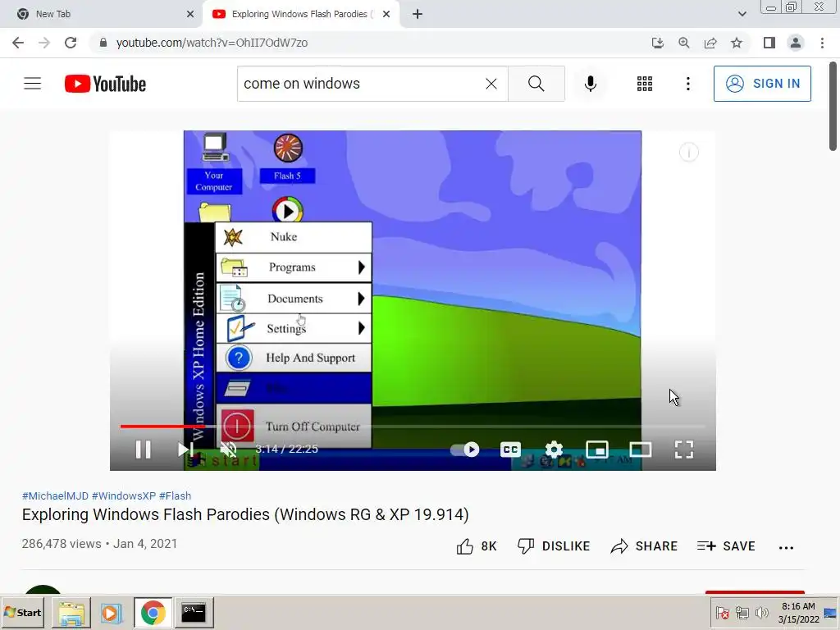Image resolution: width=840 pixels, height=630 pixels.
Task: Go back in browser history
Action: click(18, 43)
